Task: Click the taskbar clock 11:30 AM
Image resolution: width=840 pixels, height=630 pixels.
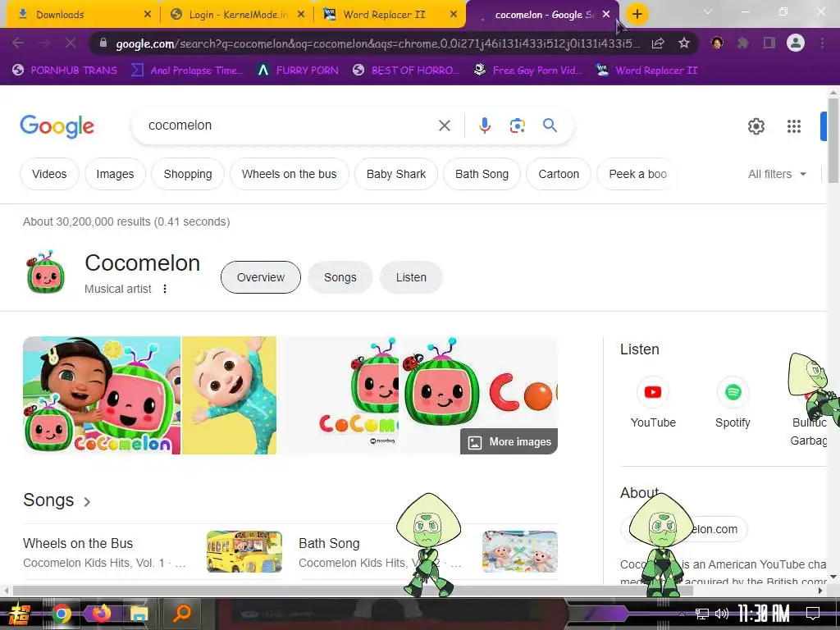Action: pos(763,614)
